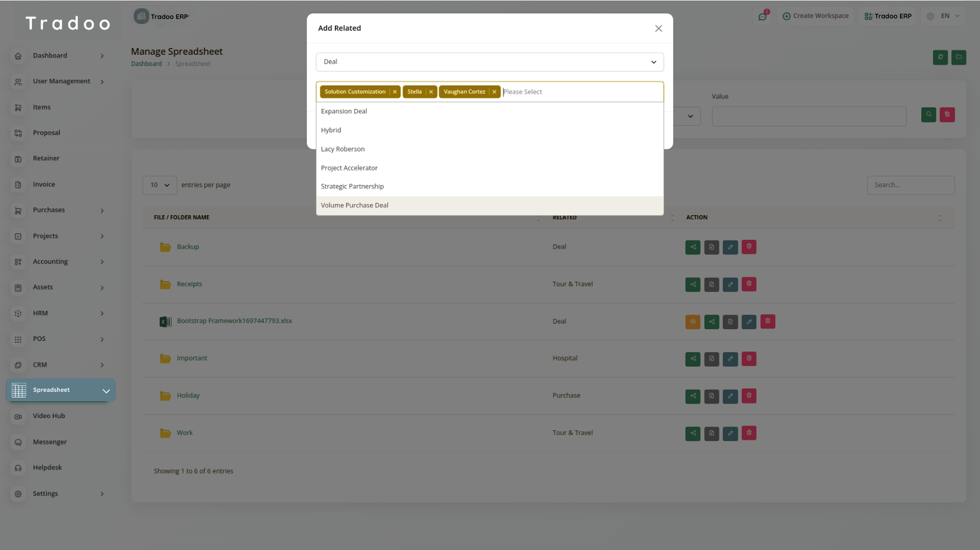The width and height of the screenshot is (980, 550).
Task: Choose Volume Purchase Deal from the list
Action: click(355, 205)
